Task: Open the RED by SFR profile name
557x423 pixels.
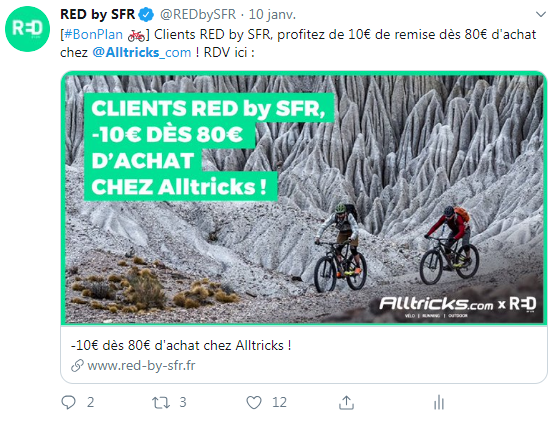Action: [98, 15]
